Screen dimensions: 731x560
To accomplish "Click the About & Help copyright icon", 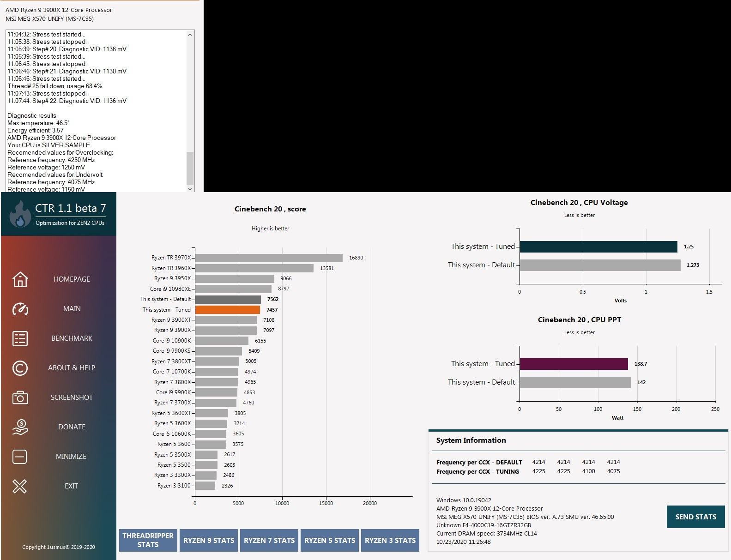I will pyautogui.click(x=20, y=368).
